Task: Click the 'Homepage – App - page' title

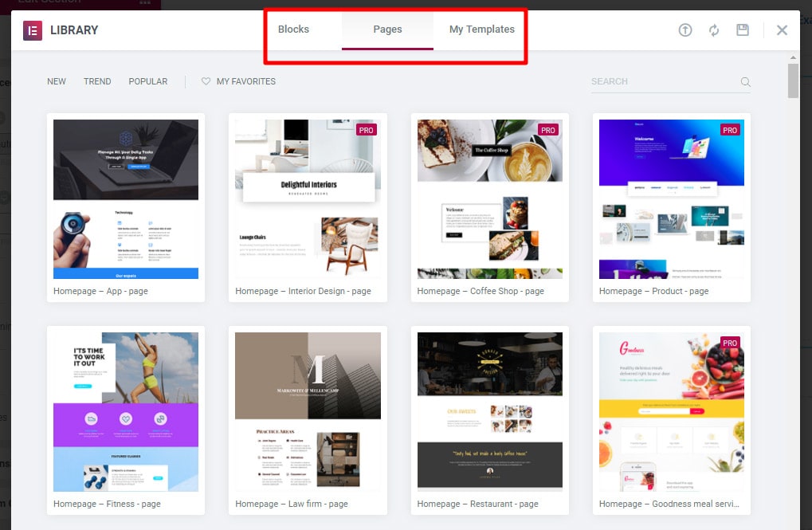Action: click(x=100, y=291)
